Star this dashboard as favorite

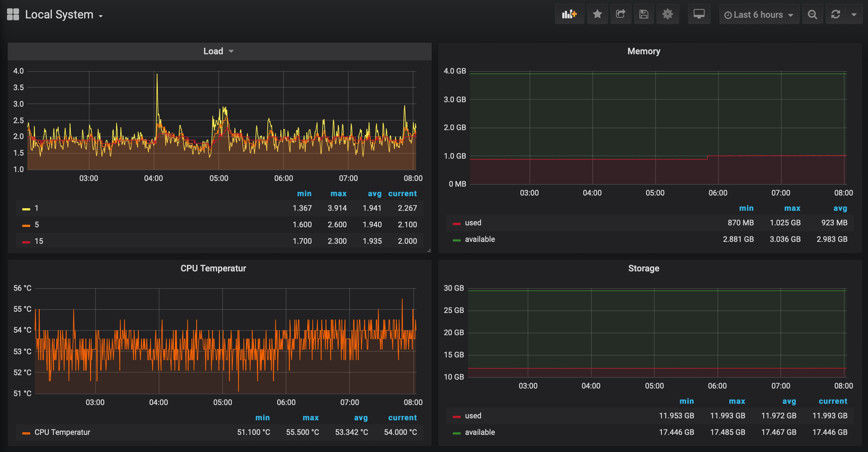pyautogui.click(x=597, y=14)
